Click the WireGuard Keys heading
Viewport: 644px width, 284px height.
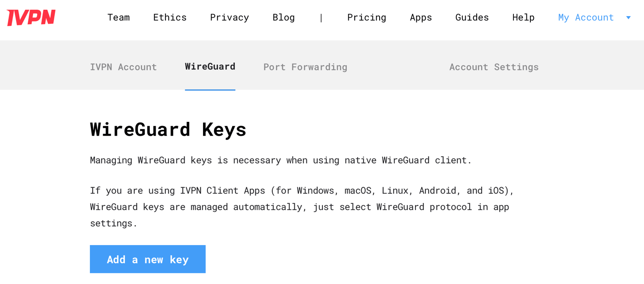tap(168, 129)
